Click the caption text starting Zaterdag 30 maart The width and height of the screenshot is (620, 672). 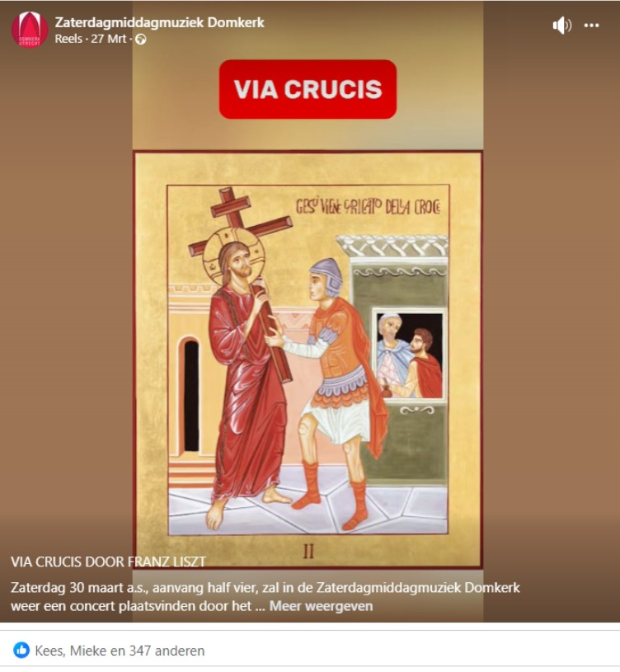coord(265,597)
